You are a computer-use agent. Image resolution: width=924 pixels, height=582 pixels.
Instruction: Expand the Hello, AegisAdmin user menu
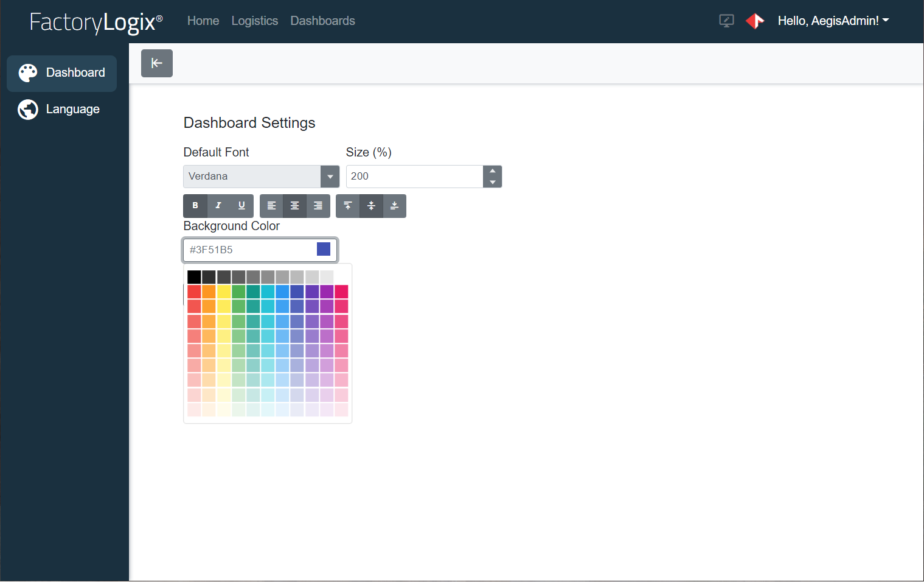833,21
